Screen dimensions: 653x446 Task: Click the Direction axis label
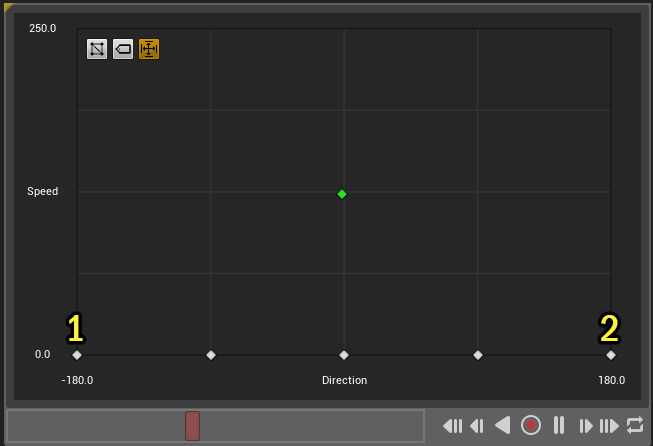coord(344,380)
